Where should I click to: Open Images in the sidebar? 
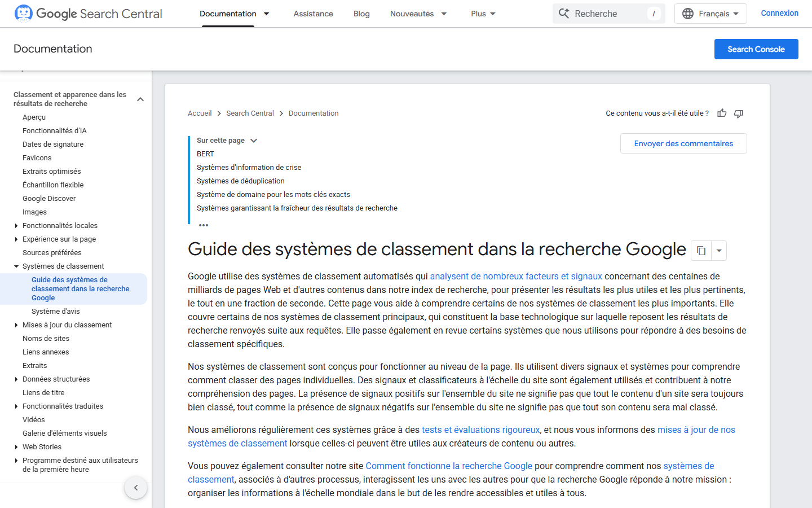(34, 212)
